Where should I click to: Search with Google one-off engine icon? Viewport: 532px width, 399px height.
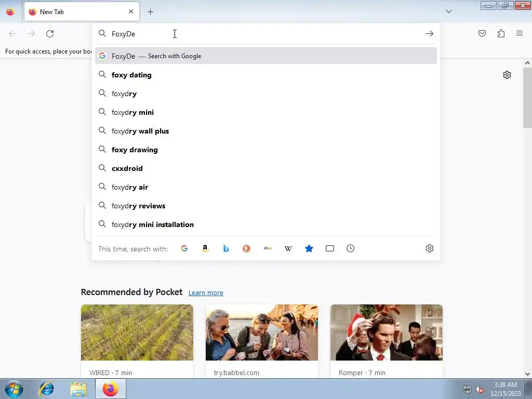(x=184, y=248)
